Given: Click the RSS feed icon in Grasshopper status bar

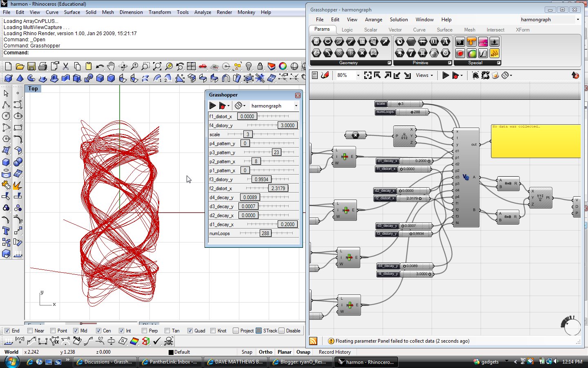Looking at the screenshot, I should pyautogui.click(x=314, y=341).
